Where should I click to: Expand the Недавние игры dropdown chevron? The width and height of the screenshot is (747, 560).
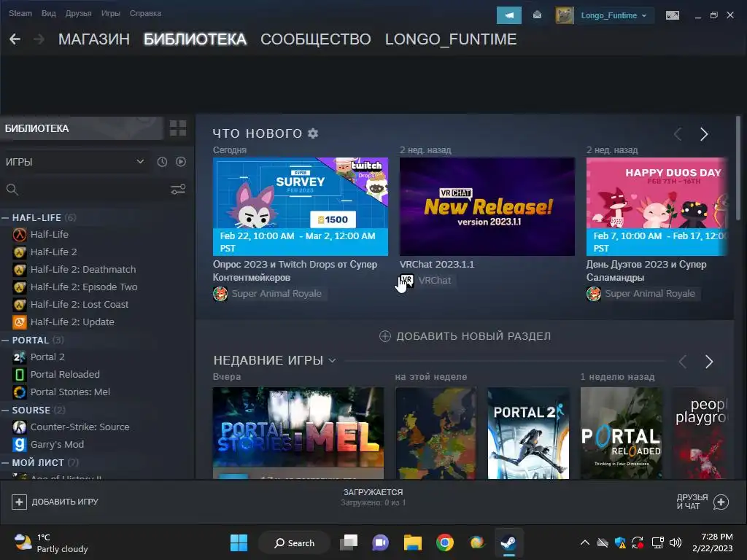coord(332,360)
